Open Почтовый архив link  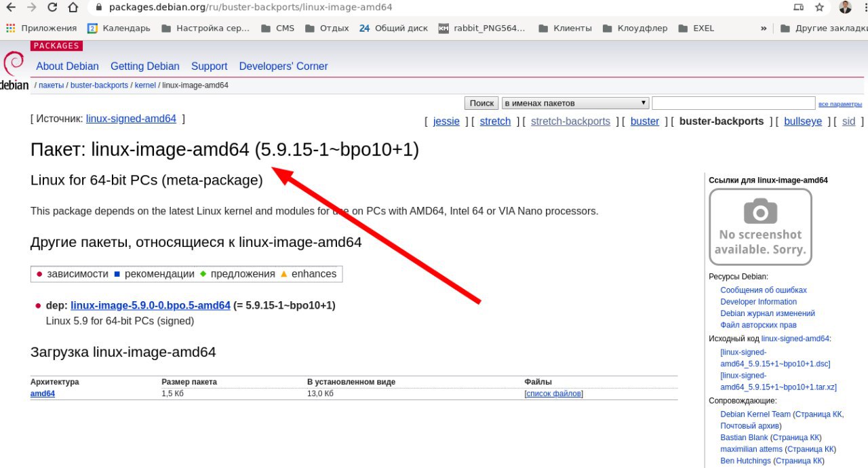pos(749,426)
